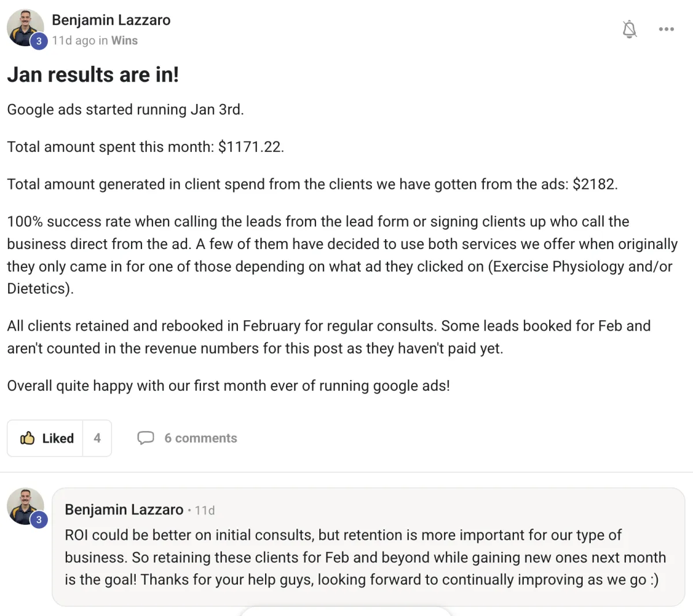The height and width of the screenshot is (616, 693).
Task: Open commenter name Benjamin Lazzaro
Action: pos(124,510)
